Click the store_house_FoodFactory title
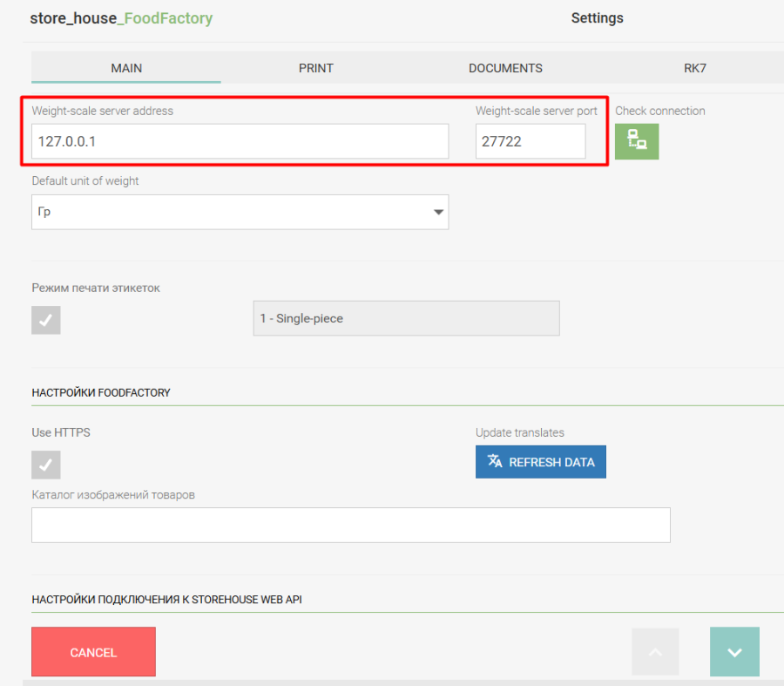Screen dimensions: 784x686 pyautogui.click(x=121, y=18)
